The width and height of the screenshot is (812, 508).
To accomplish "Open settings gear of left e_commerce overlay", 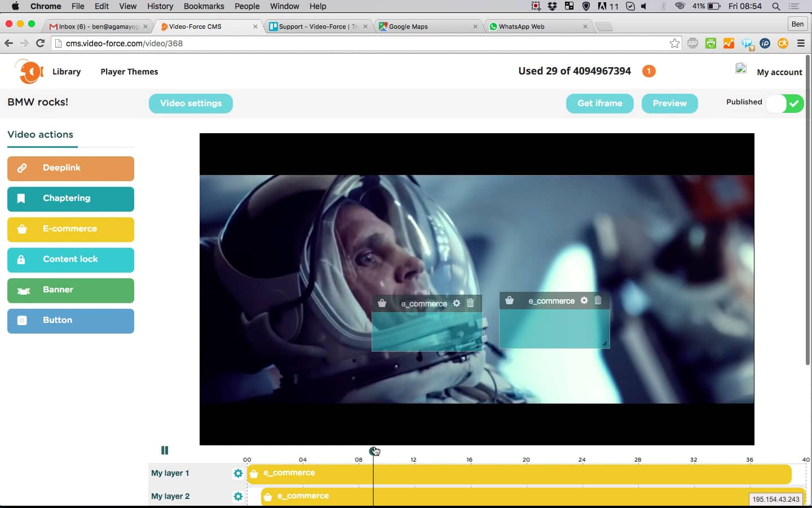I will (457, 303).
